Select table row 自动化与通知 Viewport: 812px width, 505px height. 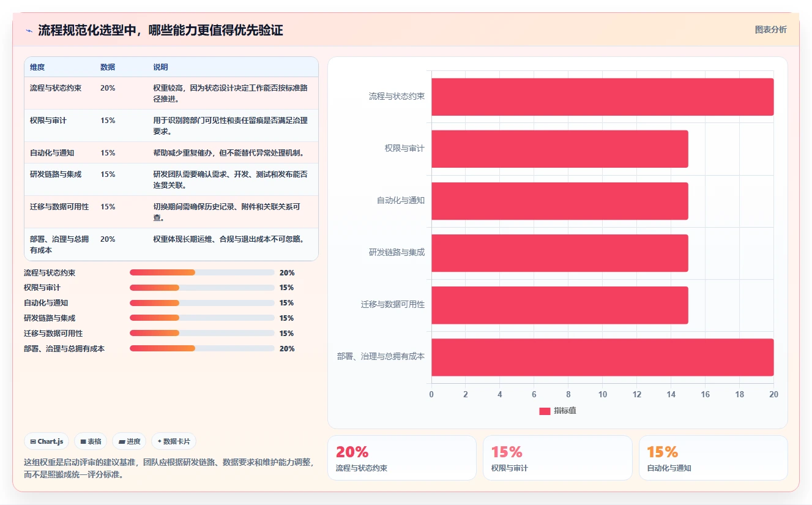coord(171,152)
